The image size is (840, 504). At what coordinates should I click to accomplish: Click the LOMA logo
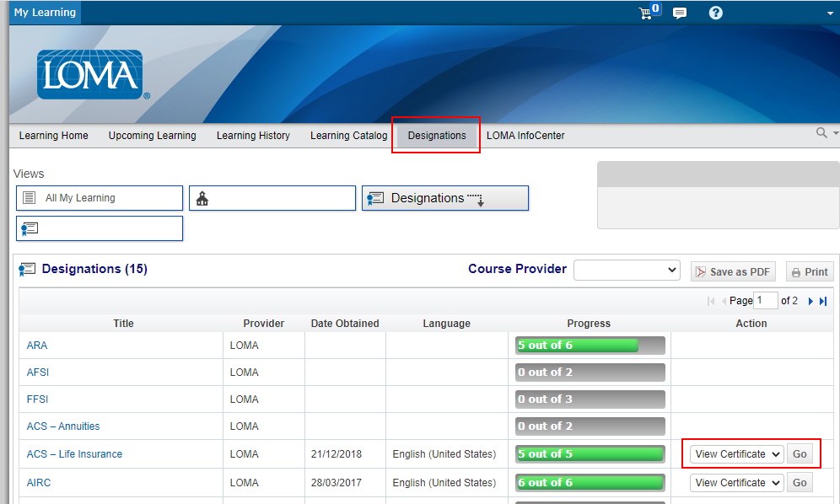coord(90,74)
